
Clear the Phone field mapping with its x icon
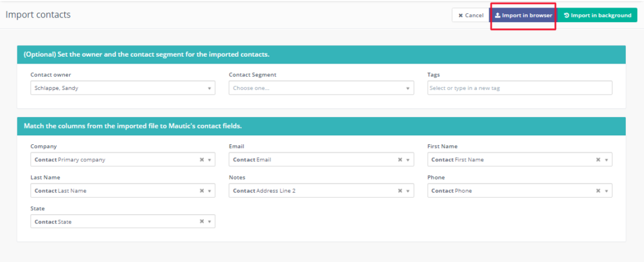[x=599, y=190]
